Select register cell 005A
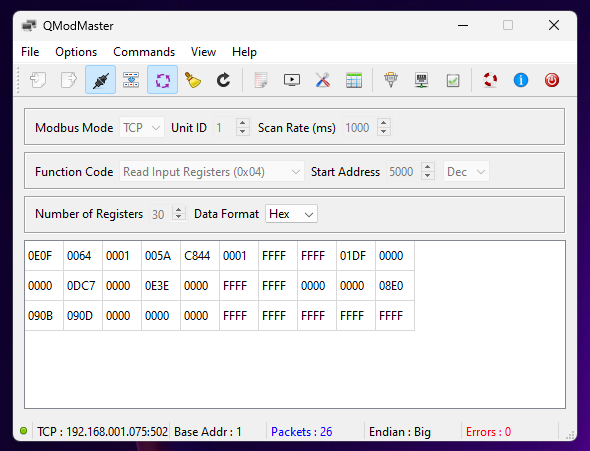The height and width of the screenshot is (451, 590). pos(161,256)
